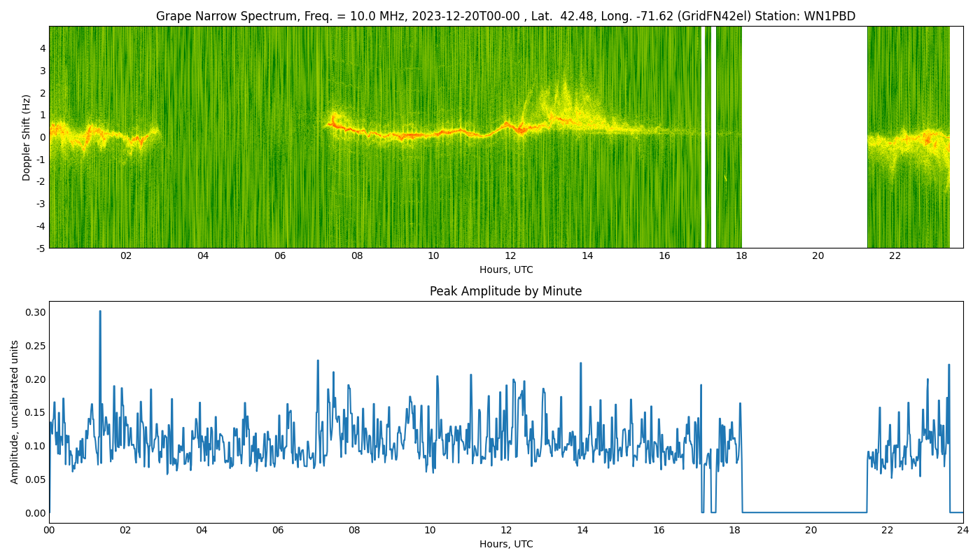Image resolution: width=980 pixels, height=560 pixels.
Task: Click the 24 hour tick on amplitude plot
Action: pyautogui.click(x=963, y=530)
